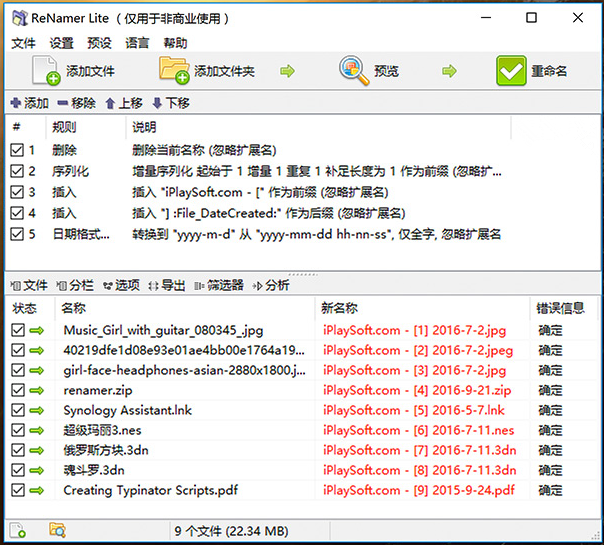Viewport: 604px width, 545px height.
Task: Click green arrow icon for 40219dfe1d08 row
Action: (37, 350)
